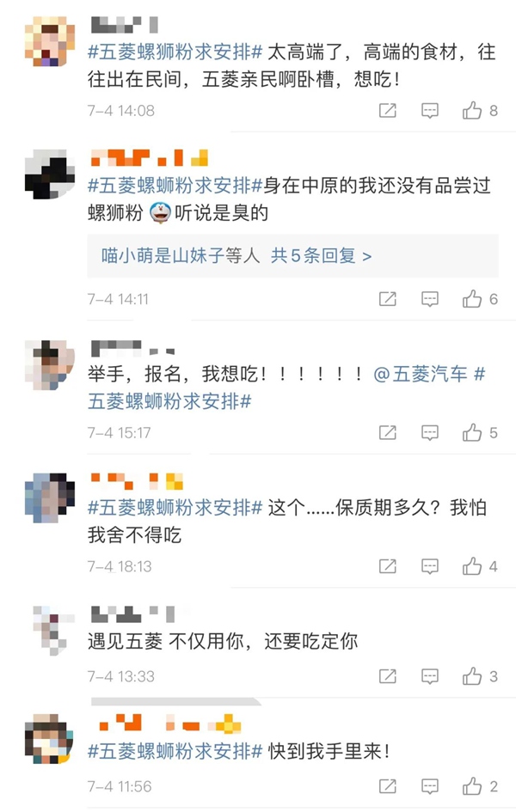Share the 7-4 15:17 comment
This screenshot has height=812, width=516.
click(x=388, y=432)
